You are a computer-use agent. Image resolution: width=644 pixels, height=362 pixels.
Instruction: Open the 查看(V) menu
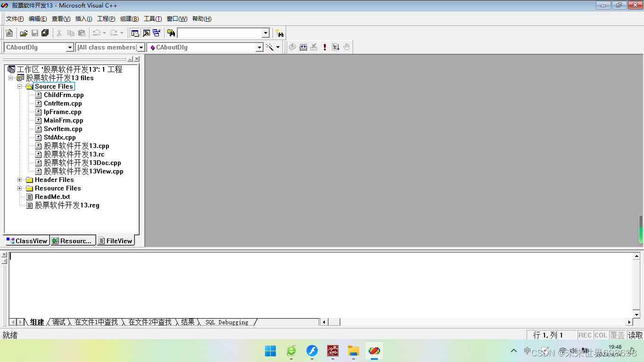(x=61, y=19)
